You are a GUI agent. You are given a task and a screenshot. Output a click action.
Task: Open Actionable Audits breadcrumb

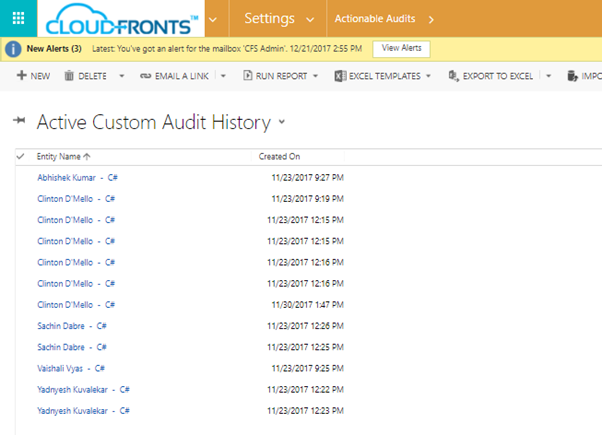(375, 18)
